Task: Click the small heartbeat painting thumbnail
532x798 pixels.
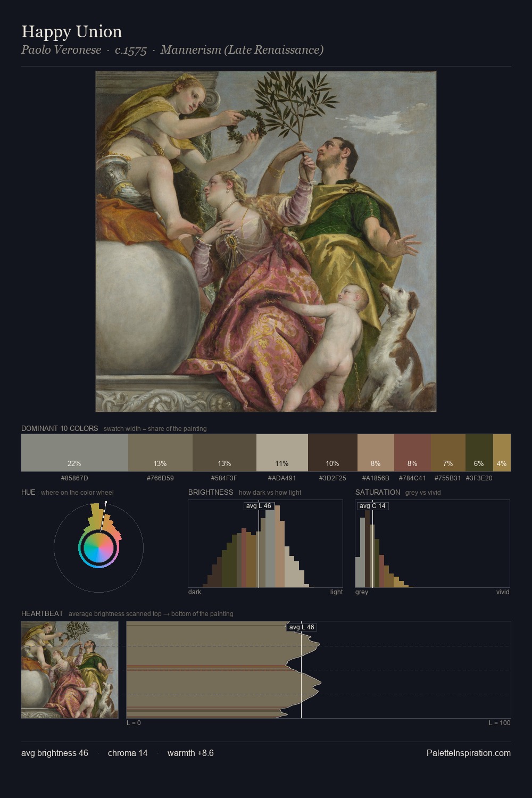Action: point(70,670)
